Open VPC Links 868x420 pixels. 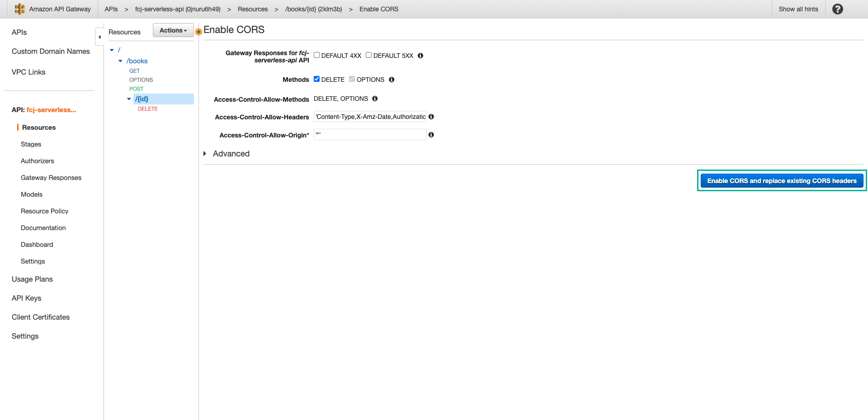(28, 72)
